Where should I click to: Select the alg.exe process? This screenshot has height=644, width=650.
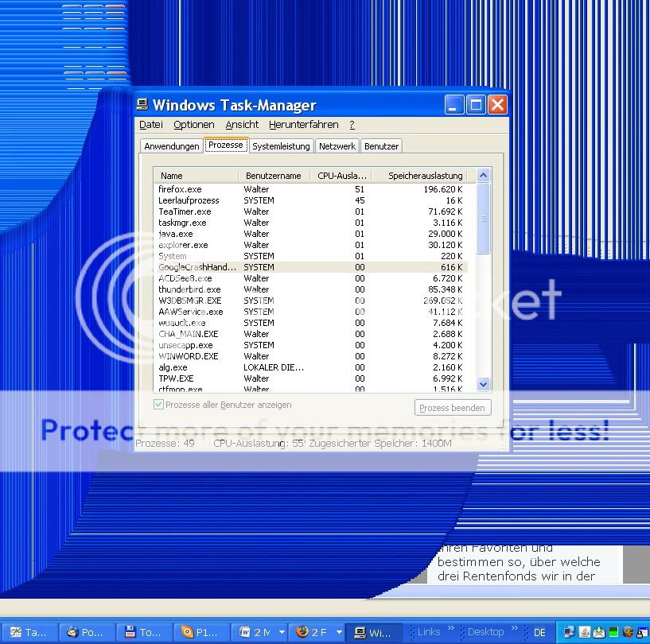[311, 368]
